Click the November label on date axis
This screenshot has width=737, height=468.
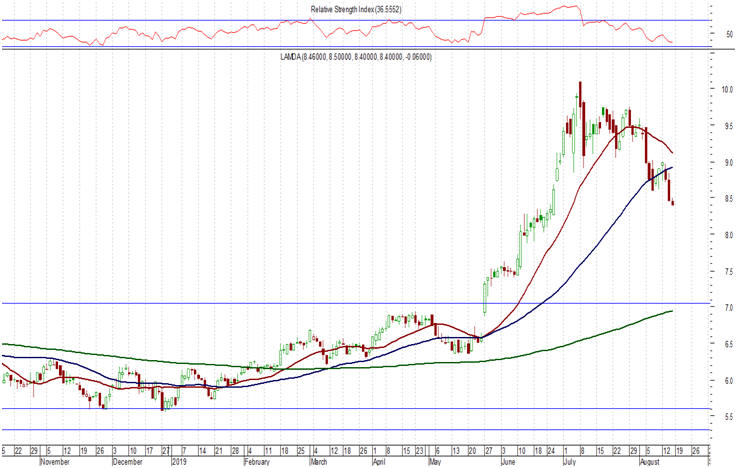[x=53, y=463]
